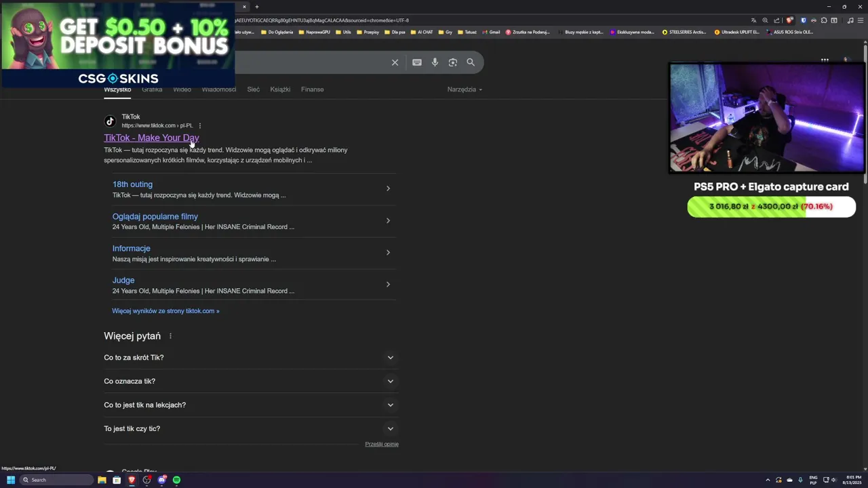Screen dimensions: 868x488
Task: Open the Bitwarden shield extension icon
Action: pos(804,20)
